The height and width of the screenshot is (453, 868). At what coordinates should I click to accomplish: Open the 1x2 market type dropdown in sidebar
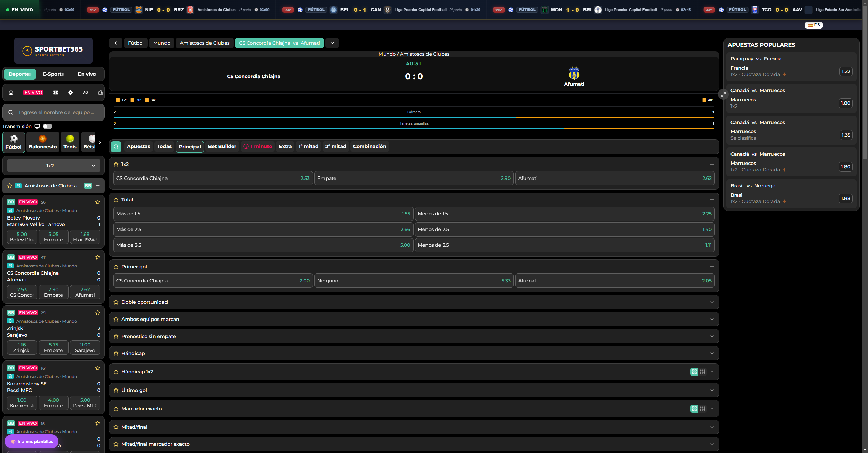(54, 166)
